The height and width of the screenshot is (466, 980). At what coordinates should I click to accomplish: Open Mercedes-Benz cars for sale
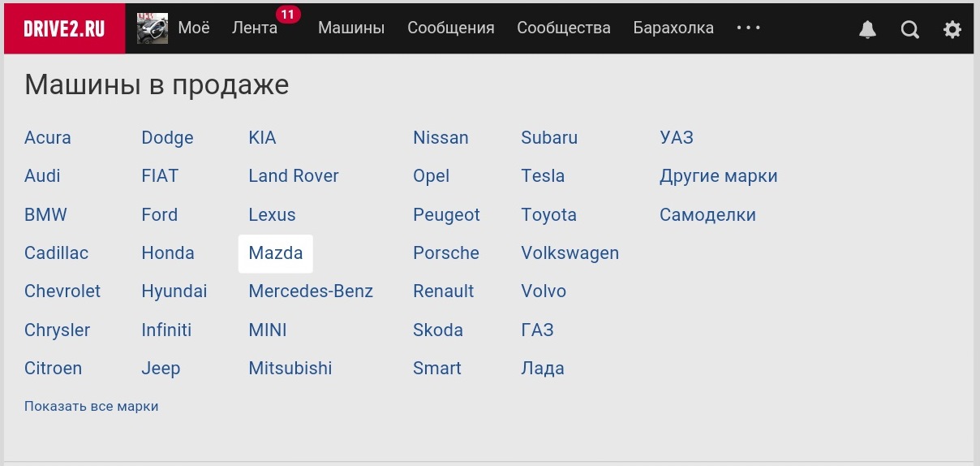[311, 291]
